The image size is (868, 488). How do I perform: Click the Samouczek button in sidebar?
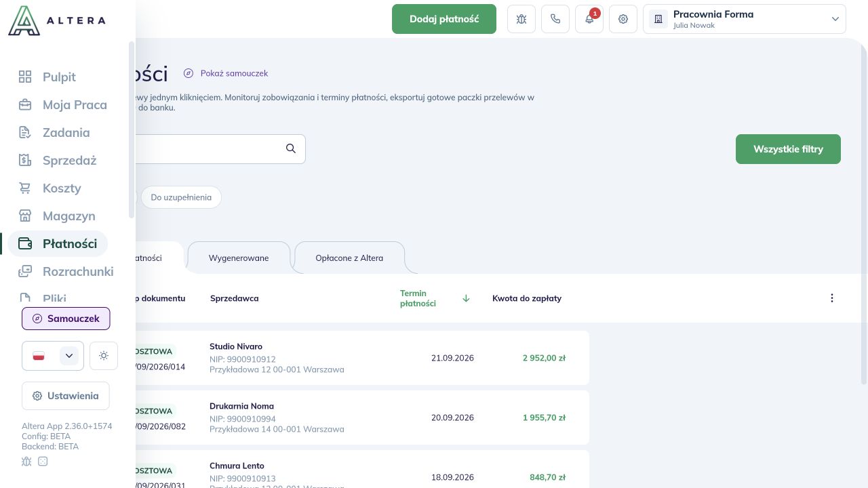[66, 319]
